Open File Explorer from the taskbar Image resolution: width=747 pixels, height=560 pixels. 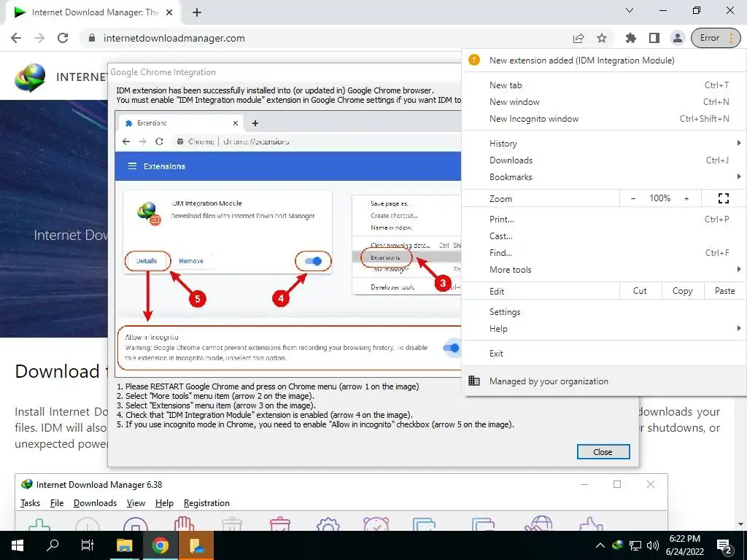124,545
